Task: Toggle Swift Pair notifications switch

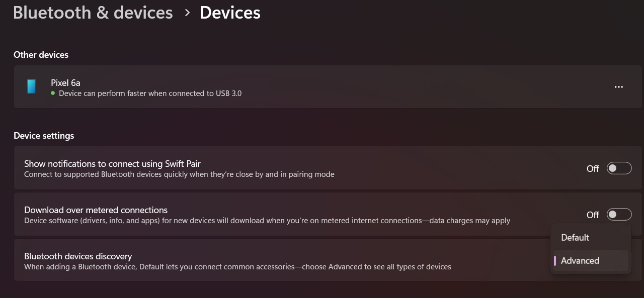Action: [x=619, y=168]
